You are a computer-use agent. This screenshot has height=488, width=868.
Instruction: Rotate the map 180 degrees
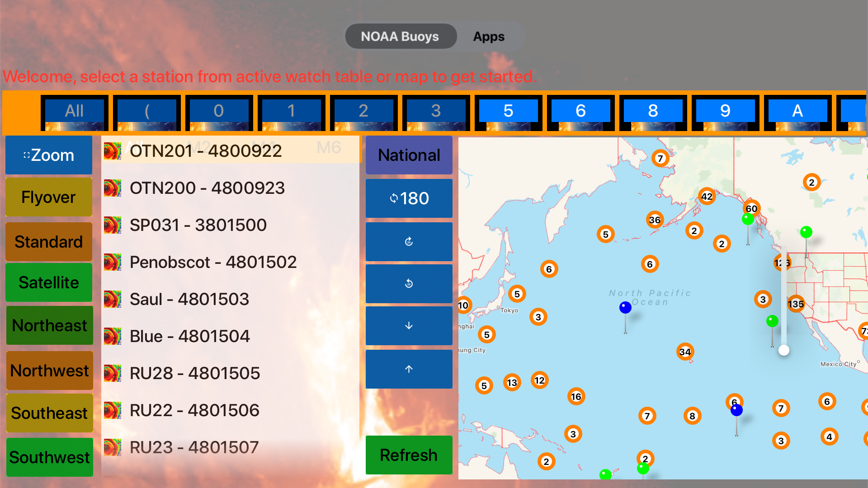pyautogui.click(x=409, y=198)
